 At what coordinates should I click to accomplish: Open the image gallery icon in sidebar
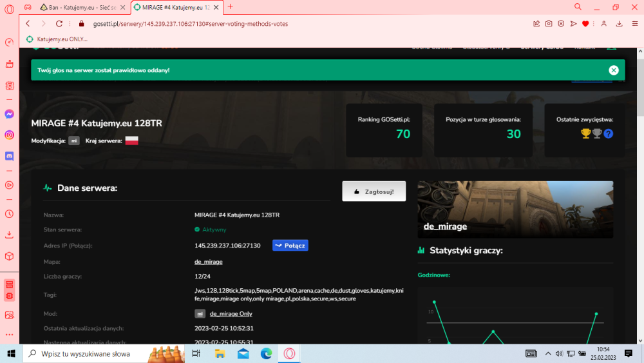(x=9, y=315)
